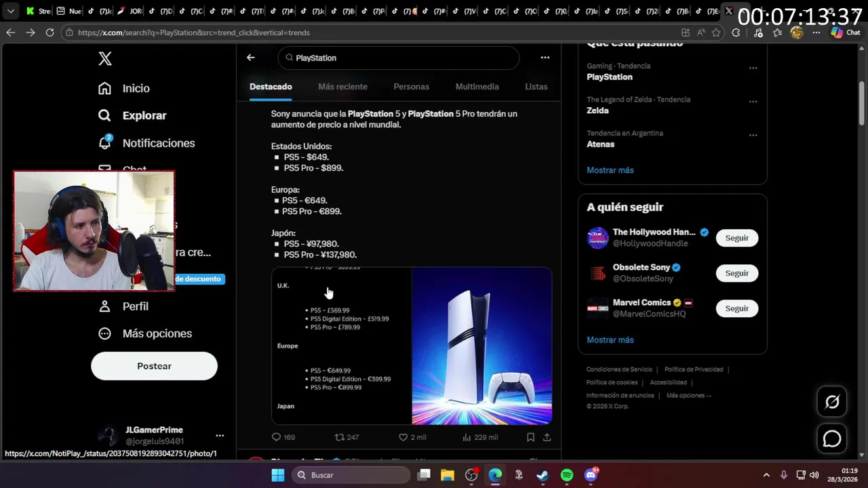Open the volume control in tray
The width and height of the screenshot is (868, 488).
pyautogui.click(x=814, y=475)
